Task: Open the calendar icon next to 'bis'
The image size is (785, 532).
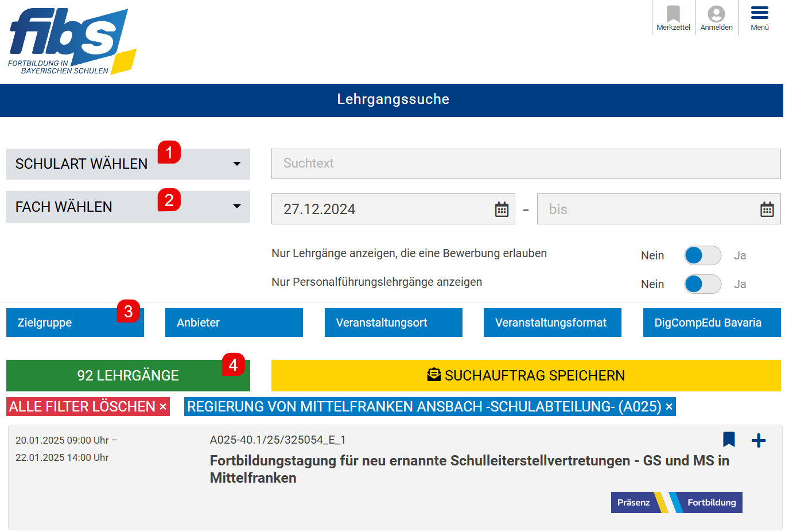Action: point(767,209)
